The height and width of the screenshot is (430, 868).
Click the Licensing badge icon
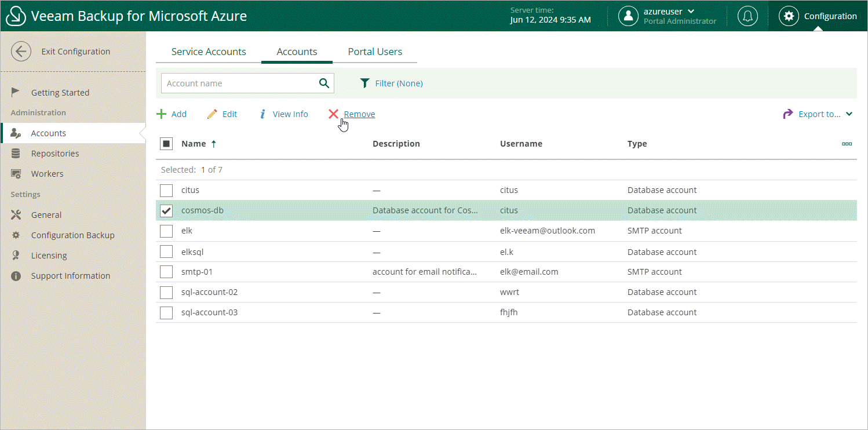[x=16, y=256]
